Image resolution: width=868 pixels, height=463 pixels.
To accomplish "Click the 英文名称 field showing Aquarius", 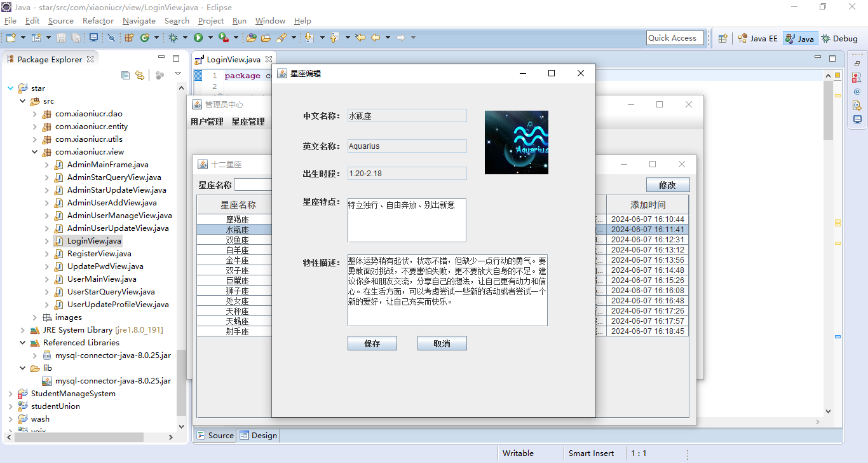I will coord(407,146).
